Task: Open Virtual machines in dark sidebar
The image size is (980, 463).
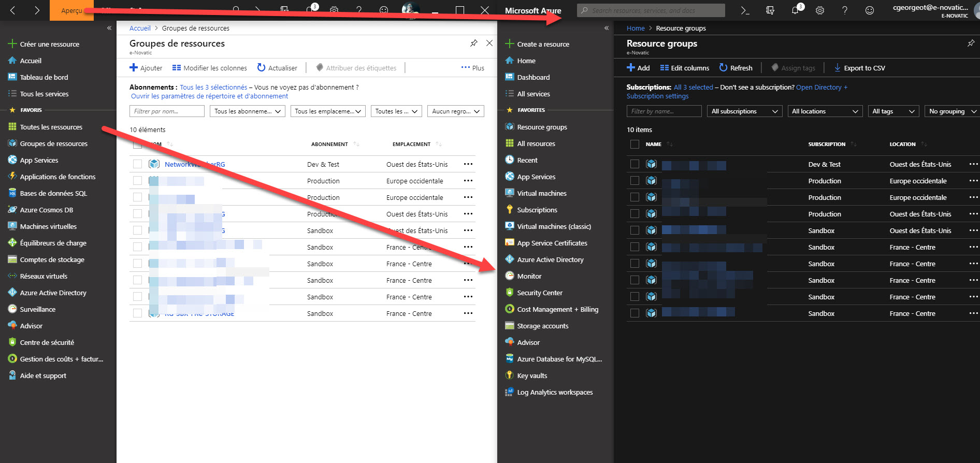Action: (x=542, y=193)
